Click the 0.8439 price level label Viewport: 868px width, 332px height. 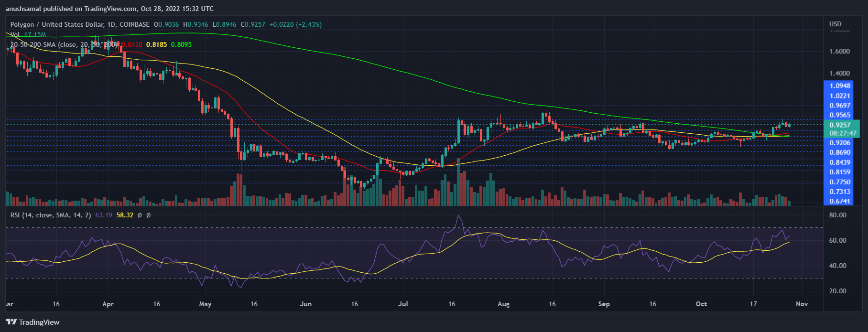coord(840,162)
